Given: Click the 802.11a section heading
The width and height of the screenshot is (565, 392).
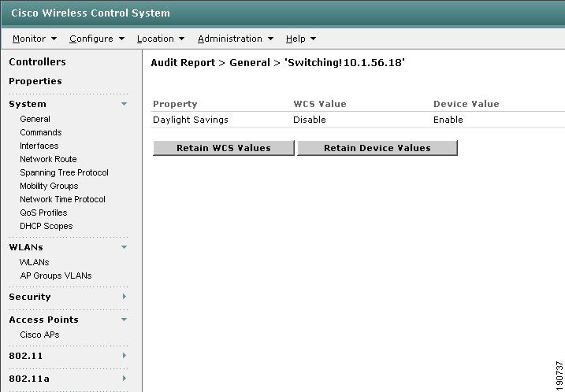Looking at the screenshot, I should click(x=29, y=379).
